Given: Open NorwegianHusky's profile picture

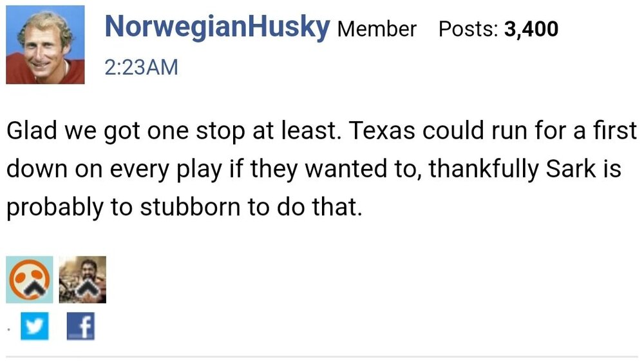Looking at the screenshot, I should tap(45, 44).
